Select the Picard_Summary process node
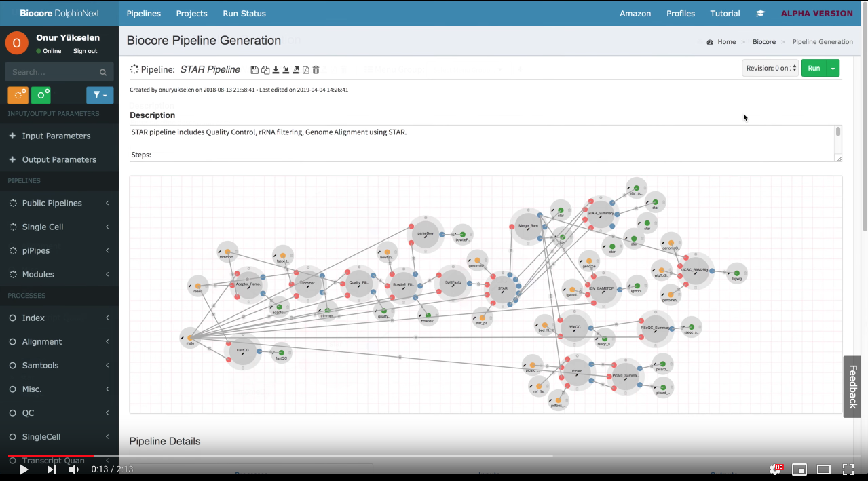Viewport: 868px width, 481px height. [x=624, y=376]
